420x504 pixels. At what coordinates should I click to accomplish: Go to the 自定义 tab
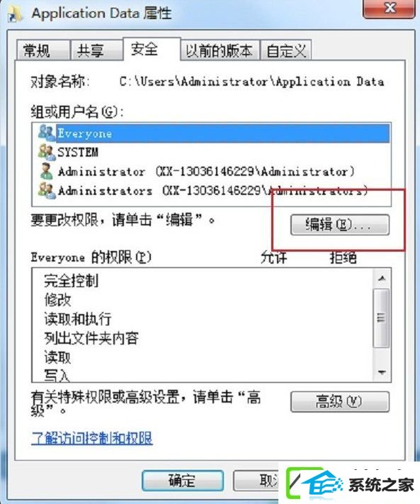click(285, 50)
